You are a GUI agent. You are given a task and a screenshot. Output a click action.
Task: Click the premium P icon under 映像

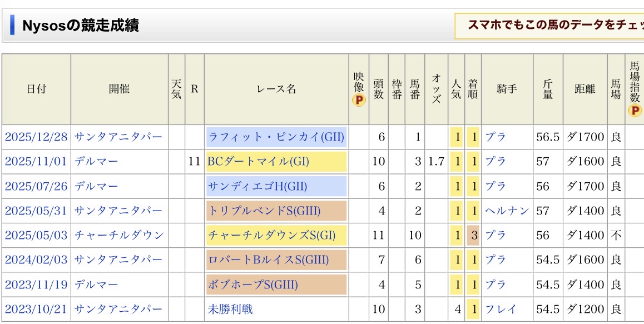pos(359,101)
